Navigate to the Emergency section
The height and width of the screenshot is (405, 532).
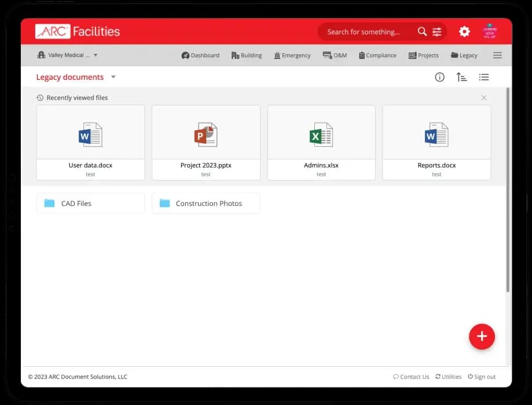pyautogui.click(x=292, y=56)
